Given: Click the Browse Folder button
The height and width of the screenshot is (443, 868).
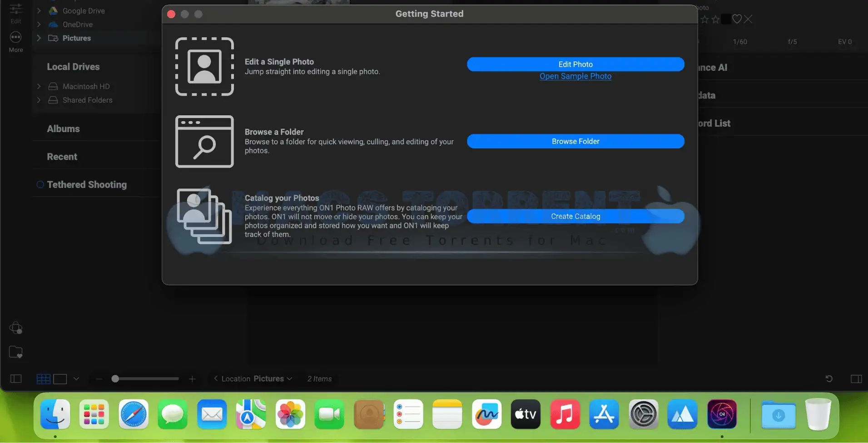Looking at the screenshot, I should [x=575, y=141].
